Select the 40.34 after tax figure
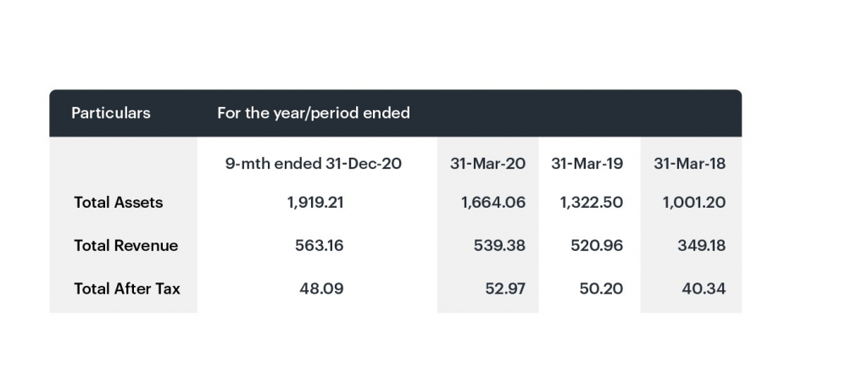Screen dimensions: 868x391 [704, 288]
